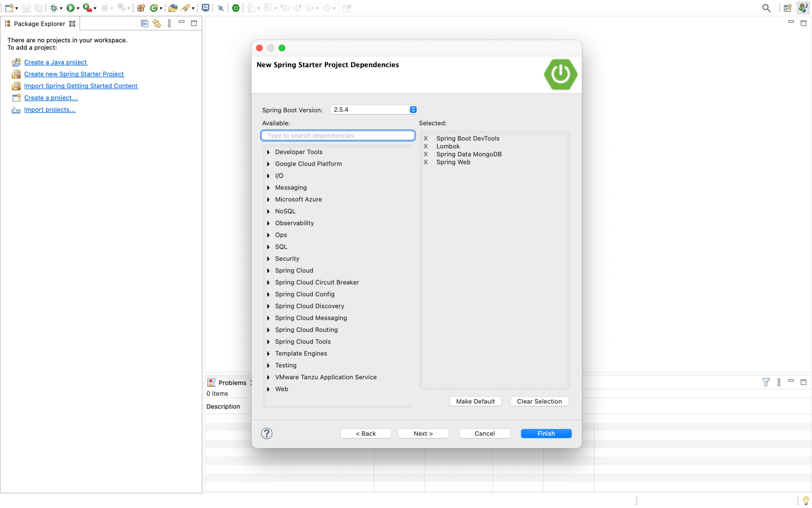
Task: Click the Run with external tools icon
Action: [x=87, y=8]
